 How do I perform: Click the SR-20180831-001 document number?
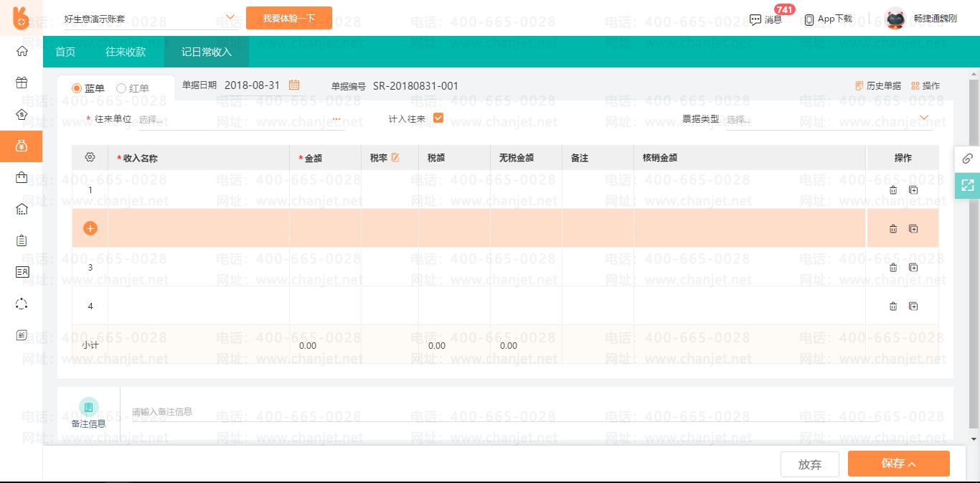coord(415,85)
